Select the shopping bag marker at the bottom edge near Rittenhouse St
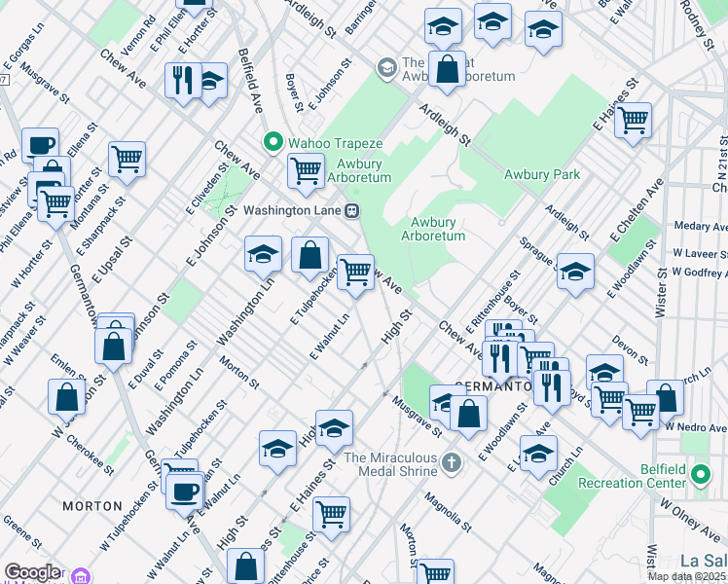 click(245, 566)
